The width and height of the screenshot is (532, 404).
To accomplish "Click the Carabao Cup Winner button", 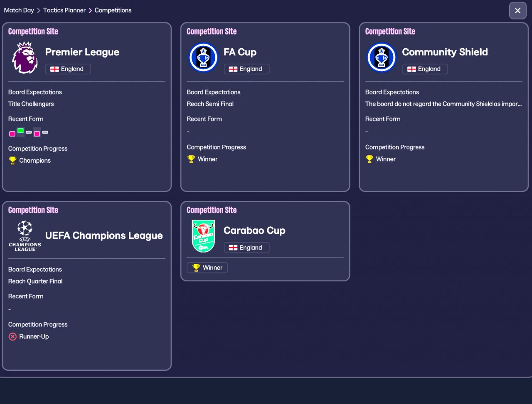I will coord(207,268).
